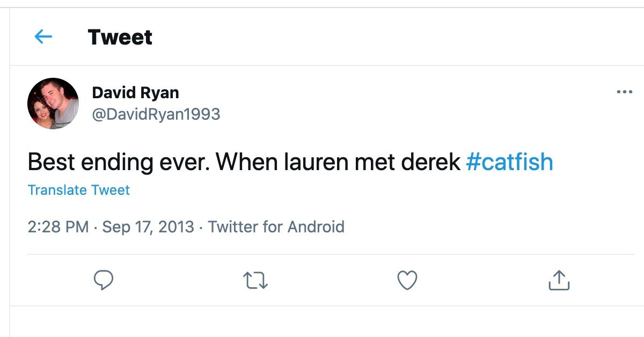Open the #catfish hashtag
This screenshot has width=644, height=337.
(509, 162)
